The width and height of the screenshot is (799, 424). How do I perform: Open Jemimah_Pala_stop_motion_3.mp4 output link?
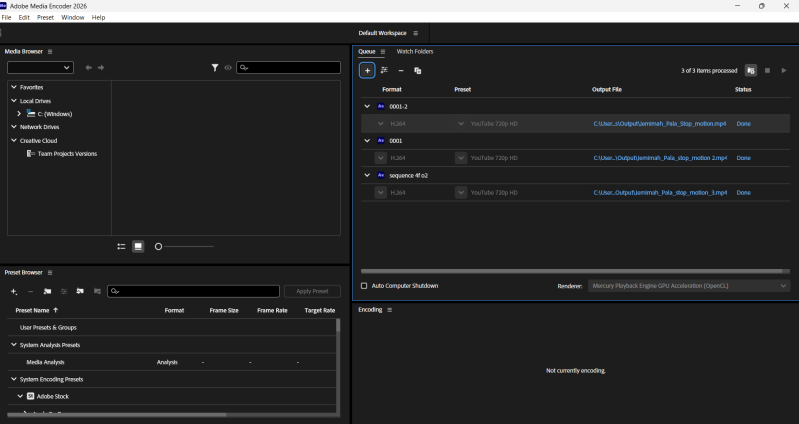660,193
